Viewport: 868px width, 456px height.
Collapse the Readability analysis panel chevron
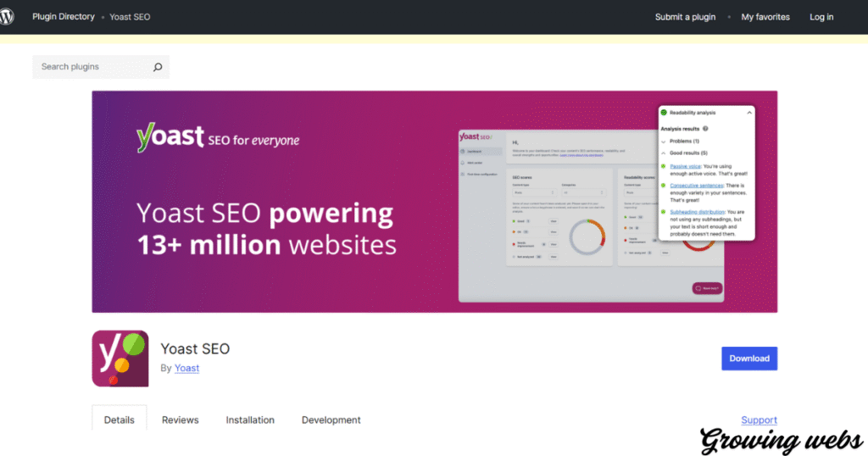click(749, 113)
